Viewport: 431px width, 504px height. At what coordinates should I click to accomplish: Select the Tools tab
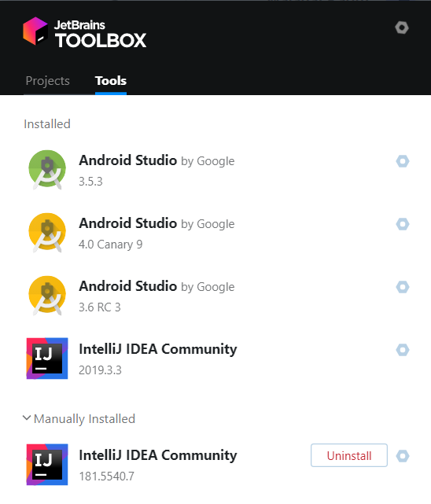tap(111, 81)
